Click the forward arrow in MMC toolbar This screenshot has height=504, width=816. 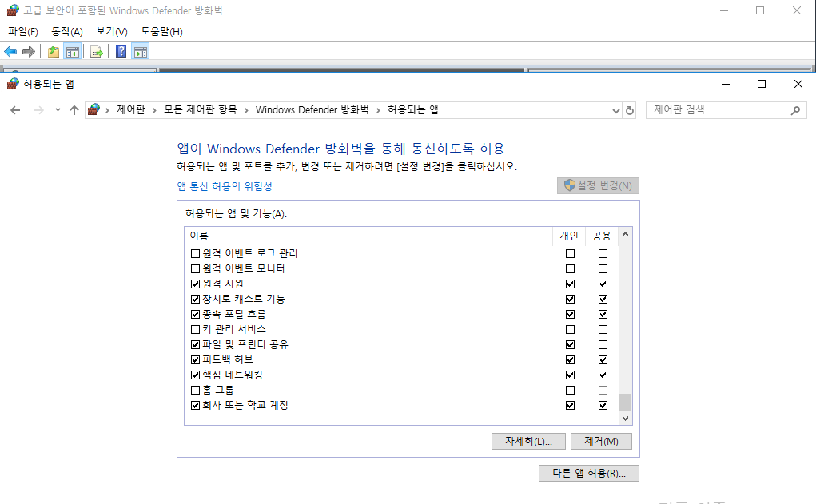[29, 51]
